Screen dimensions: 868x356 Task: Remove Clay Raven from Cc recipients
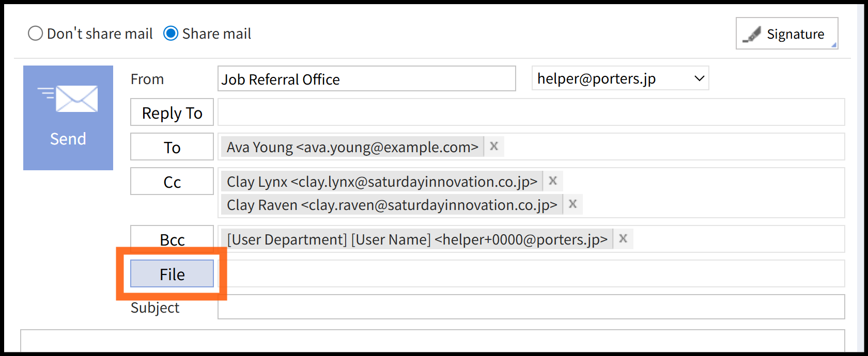pyautogui.click(x=572, y=204)
